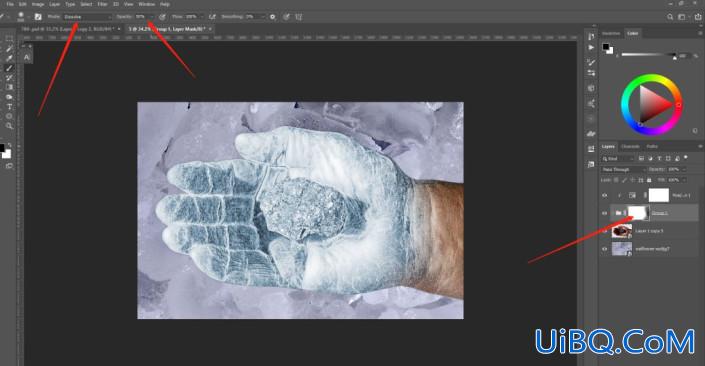Open the File menu
This screenshot has height=366, width=705.
10,4
